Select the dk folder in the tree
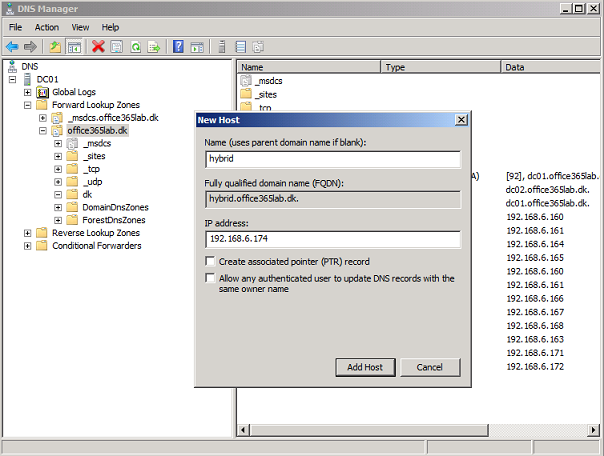The image size is (604, 456). (x=87, y=194)
